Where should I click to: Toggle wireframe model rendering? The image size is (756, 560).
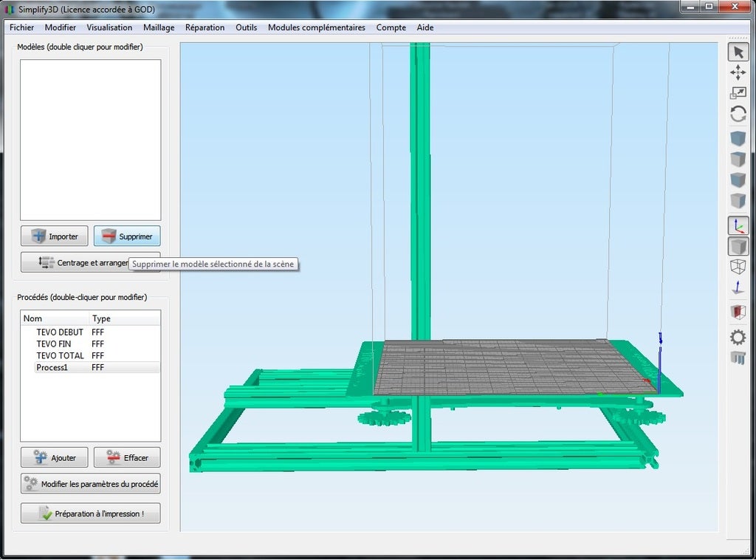tap(738, 267)
